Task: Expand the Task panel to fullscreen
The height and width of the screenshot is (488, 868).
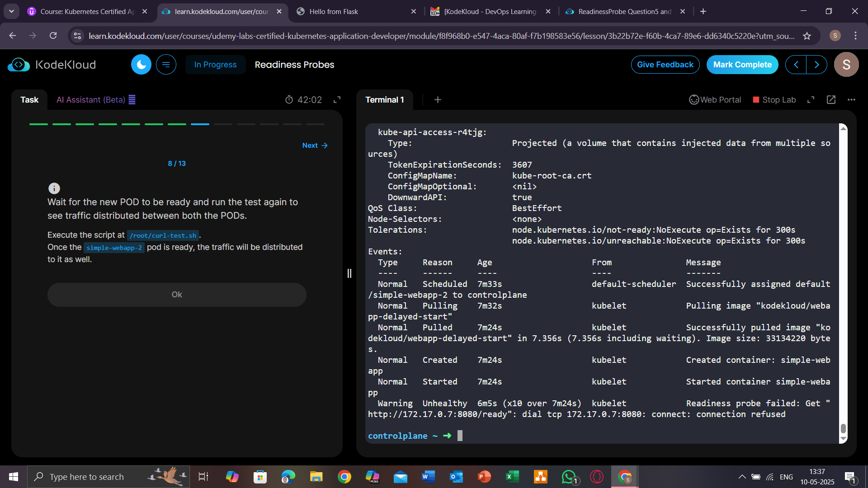Action: (x=337, y=99)
